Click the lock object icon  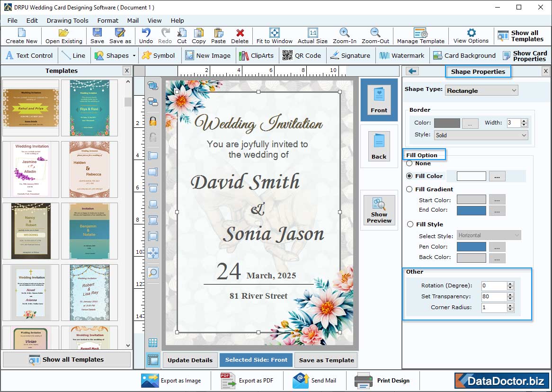coord(153,121)
